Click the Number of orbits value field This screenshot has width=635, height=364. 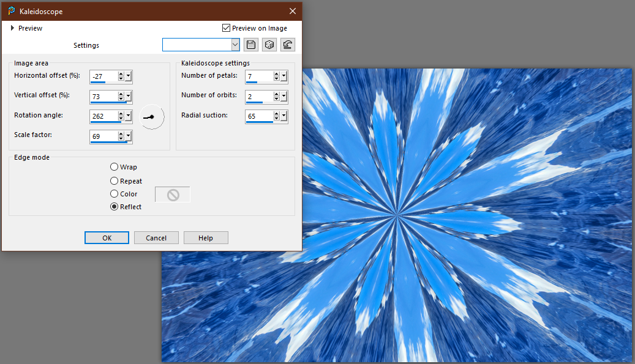(x=260, y=96)
